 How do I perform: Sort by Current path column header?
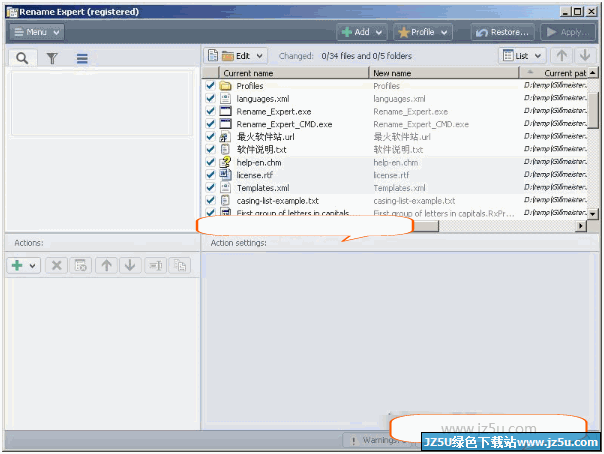point(554,73)
